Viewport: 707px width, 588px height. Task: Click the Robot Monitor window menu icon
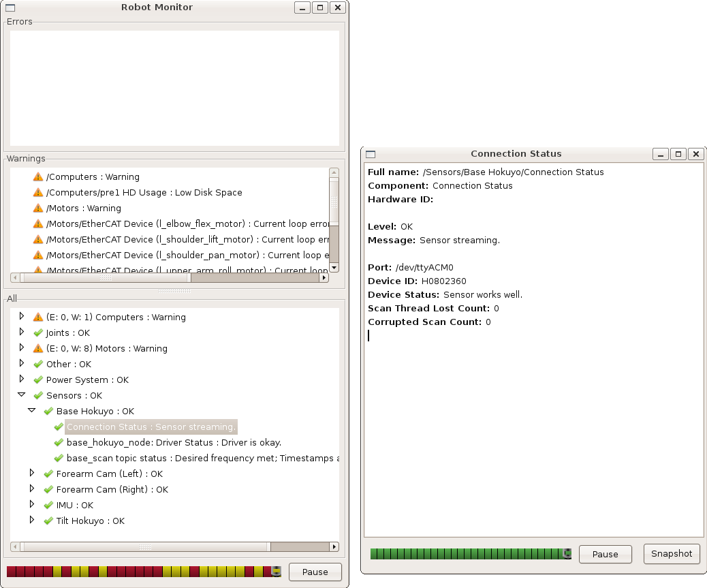click(x=10, y=8)
